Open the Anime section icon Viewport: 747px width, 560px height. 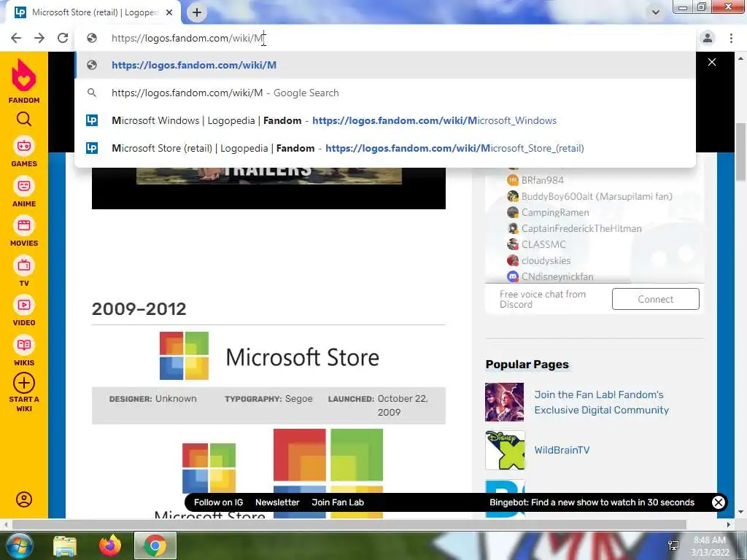click(24, 186)
